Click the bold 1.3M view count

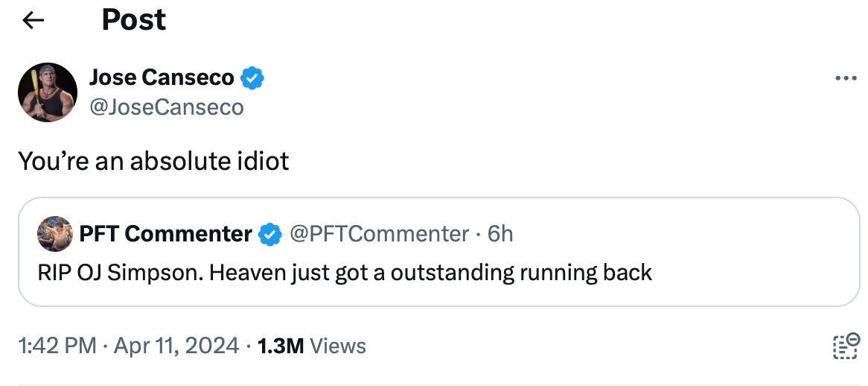click(x=280, y=346)
